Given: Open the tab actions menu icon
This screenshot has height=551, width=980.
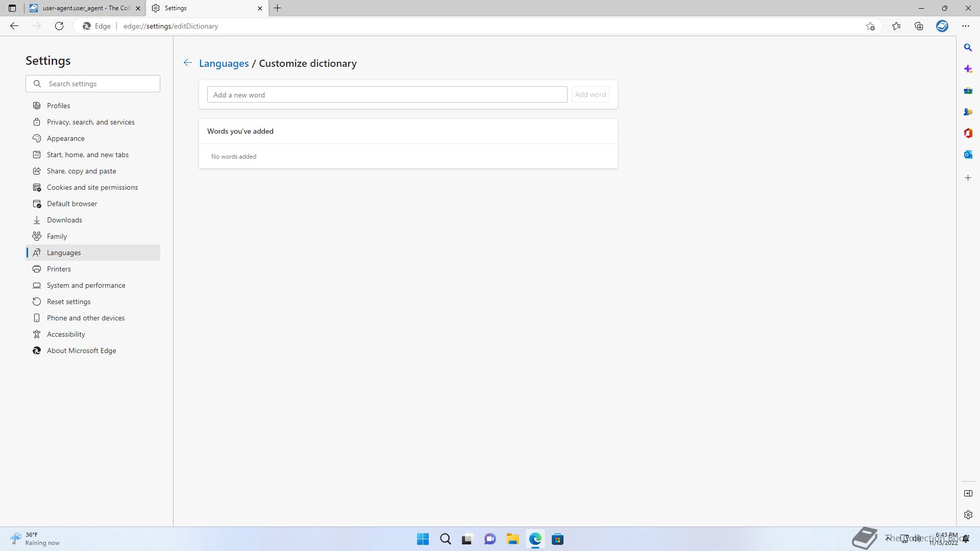Looking at the screenshot, I should pos(12,8).
